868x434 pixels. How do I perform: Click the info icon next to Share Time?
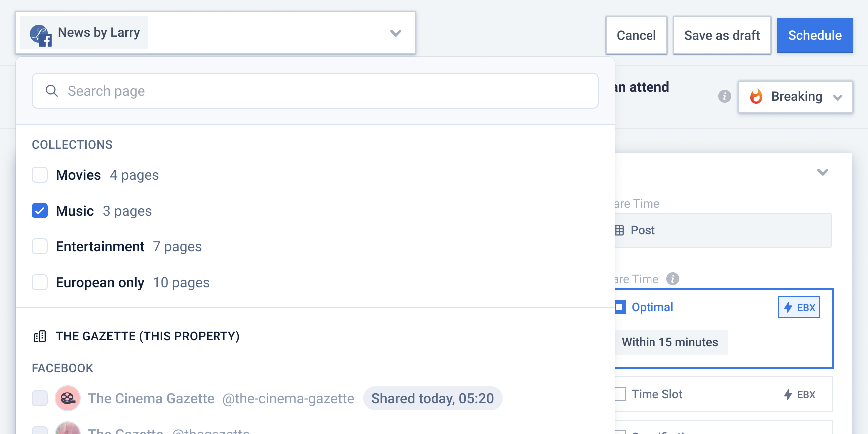tap(673, 279)
